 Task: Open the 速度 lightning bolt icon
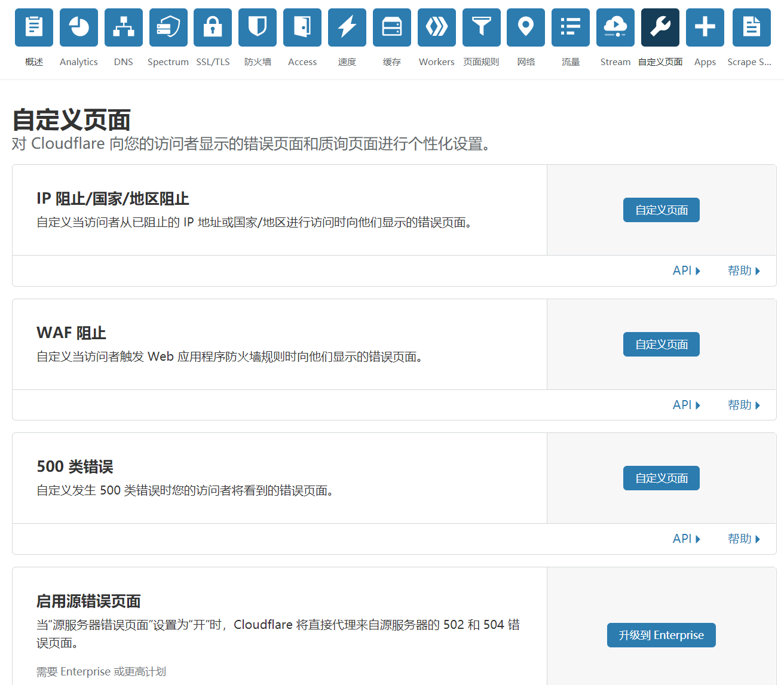click(347, 27)
